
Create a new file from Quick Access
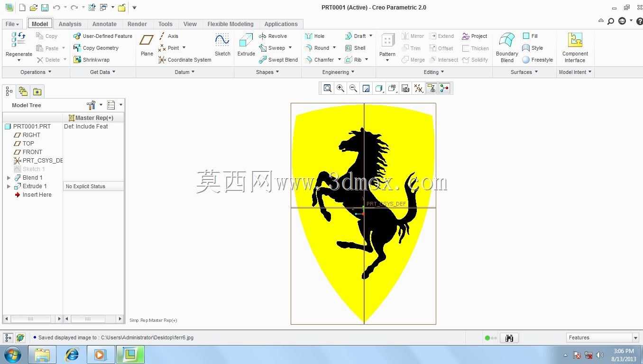point(22,8)
